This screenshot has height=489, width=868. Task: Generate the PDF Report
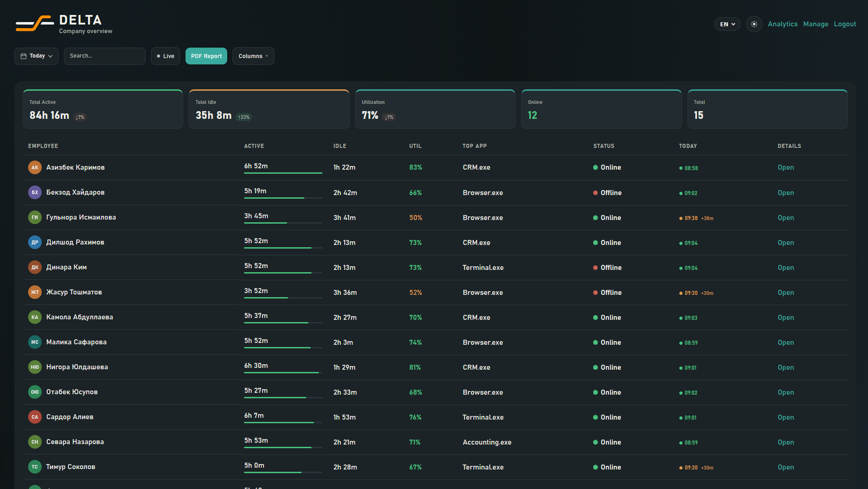206,56
